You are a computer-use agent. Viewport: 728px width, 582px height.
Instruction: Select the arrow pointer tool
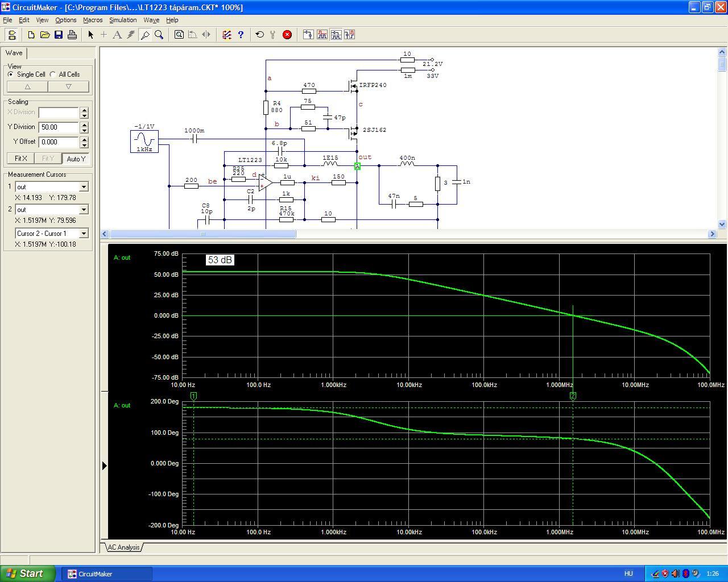[x=90, y=35]
